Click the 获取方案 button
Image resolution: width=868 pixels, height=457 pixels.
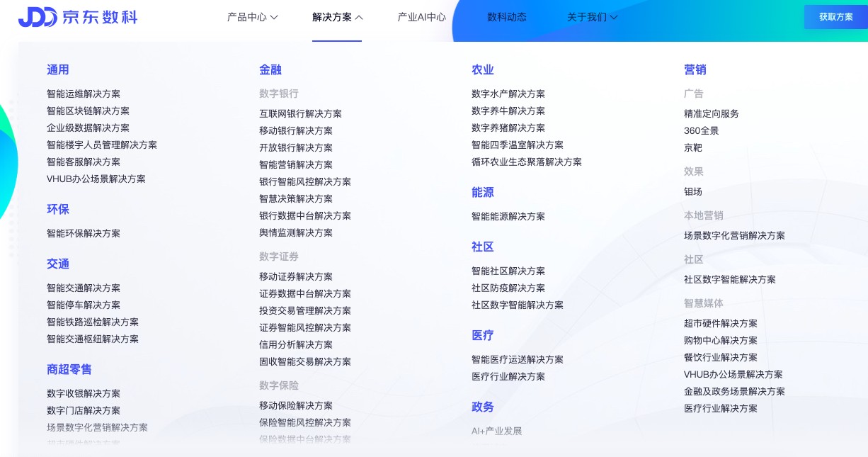click(x=835, y=17)
